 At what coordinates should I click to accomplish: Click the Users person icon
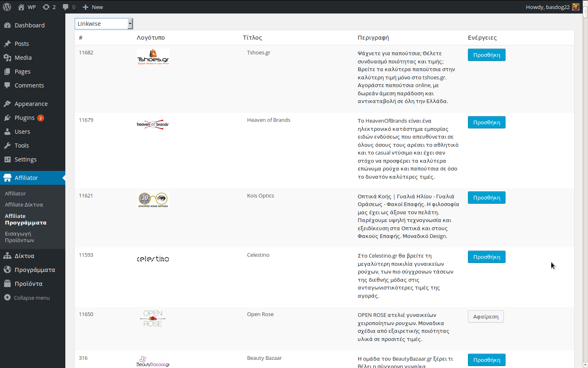pyautogui.click(x=7, y=132)
